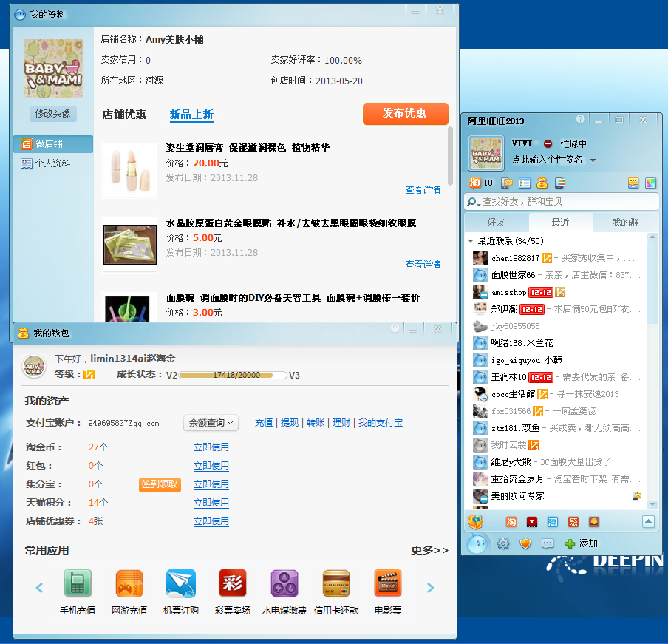Show next common apps with right arrow
Image resolution: width=668 pixels, height=644 pixels.
point(430,588)
